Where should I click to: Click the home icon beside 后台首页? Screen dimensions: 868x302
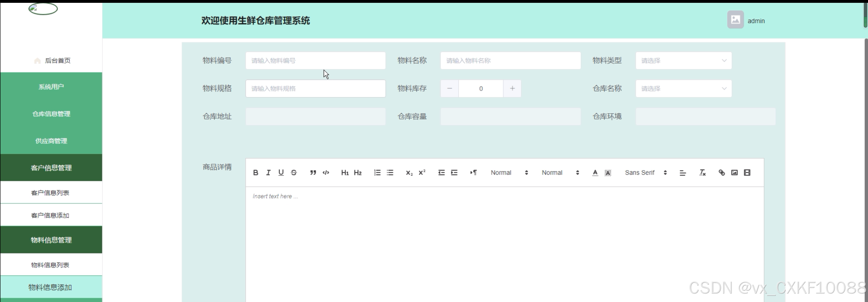(37, 60)
